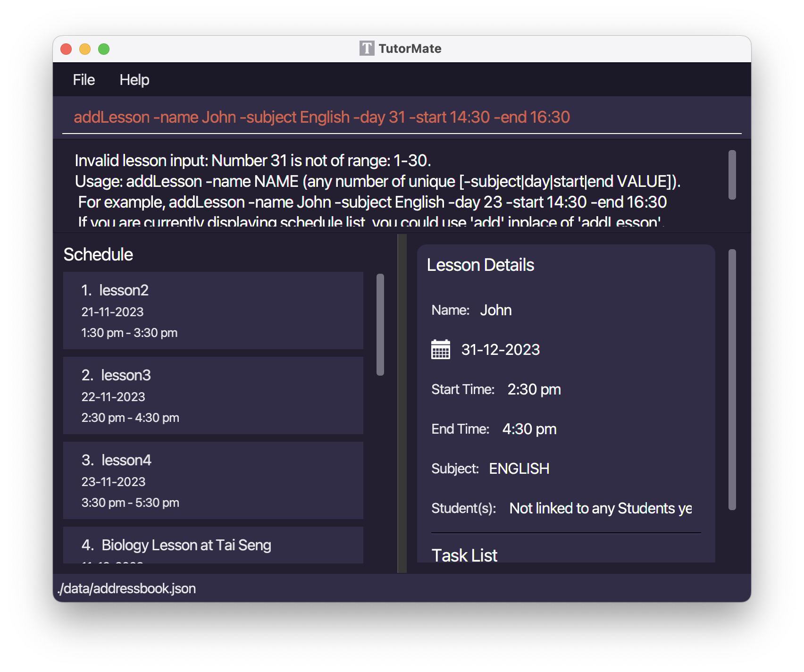Click the Start Time value 2:30 pm
Image resolution: width=804 pixels, height=672 pixels.
(x=534, y=389)
